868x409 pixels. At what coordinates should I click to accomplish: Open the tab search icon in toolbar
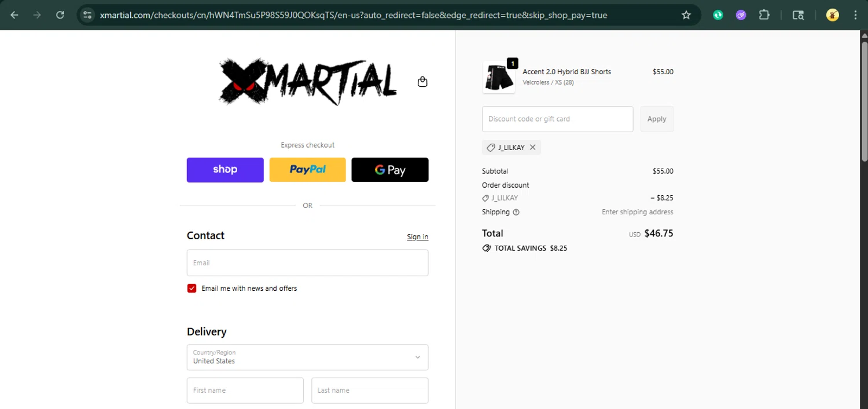coord(798,15)
